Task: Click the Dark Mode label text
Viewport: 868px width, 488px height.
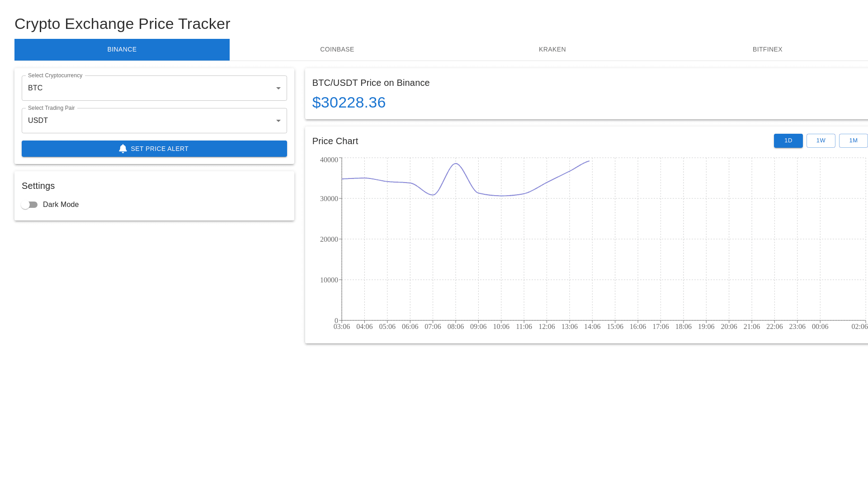Action: coord(61,205)
